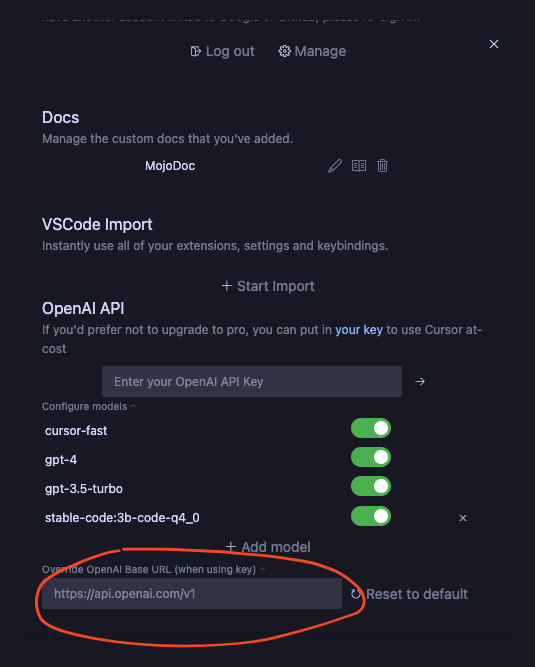This screenshot has width=535, height=667.
Task: Toggle off the cursor-fast model
Action: [371, 428]
